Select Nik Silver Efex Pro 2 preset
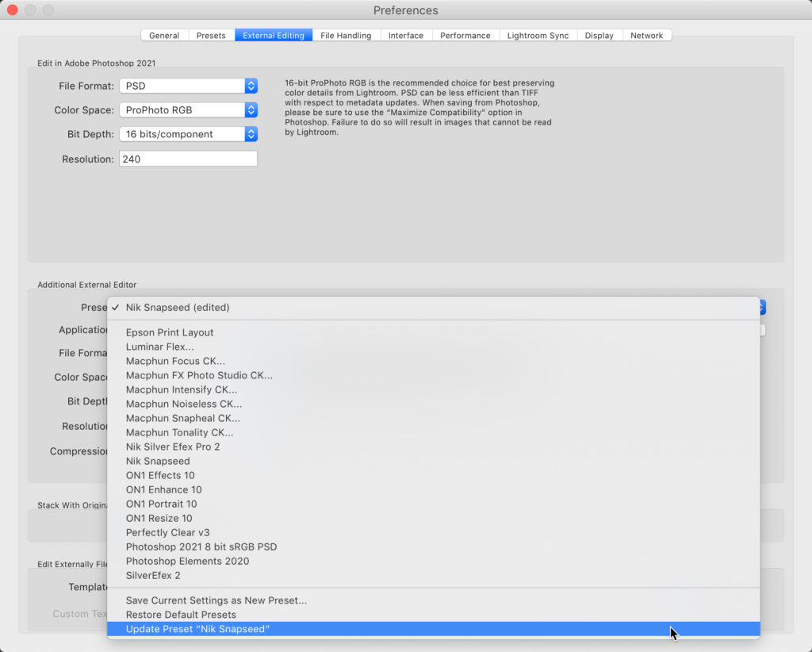Viewport: 812px width, 652px height. [173, 447]
